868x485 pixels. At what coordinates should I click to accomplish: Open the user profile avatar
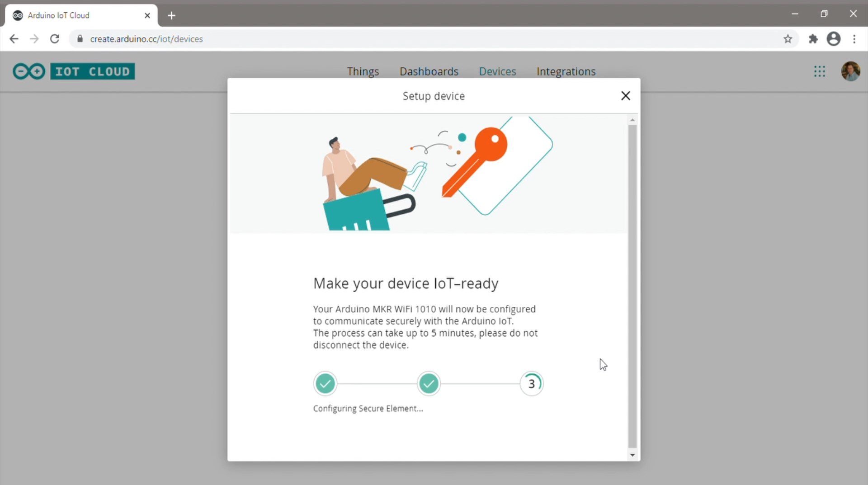[850, 71]
